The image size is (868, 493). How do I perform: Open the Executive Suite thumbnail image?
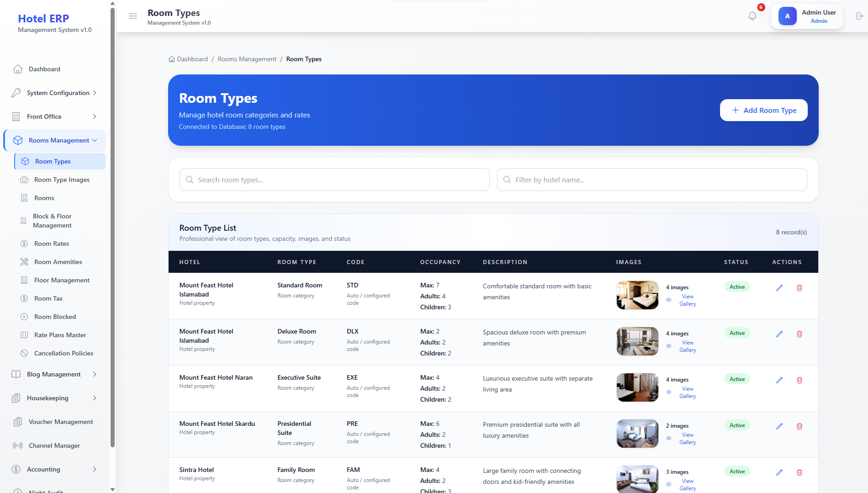pos(637,387)
